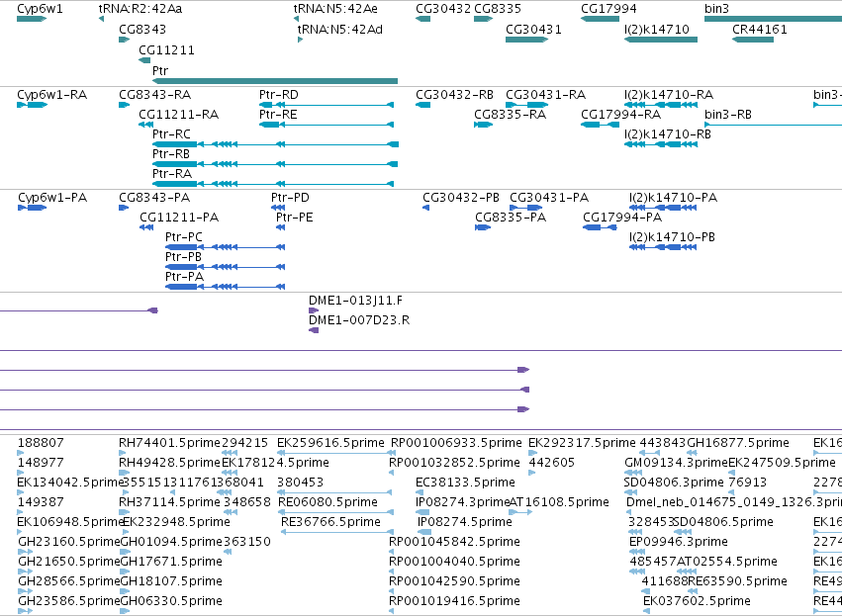Open the Ptr-RE transcript
Screen dimensions: 842x616
(x=327, y=125)
